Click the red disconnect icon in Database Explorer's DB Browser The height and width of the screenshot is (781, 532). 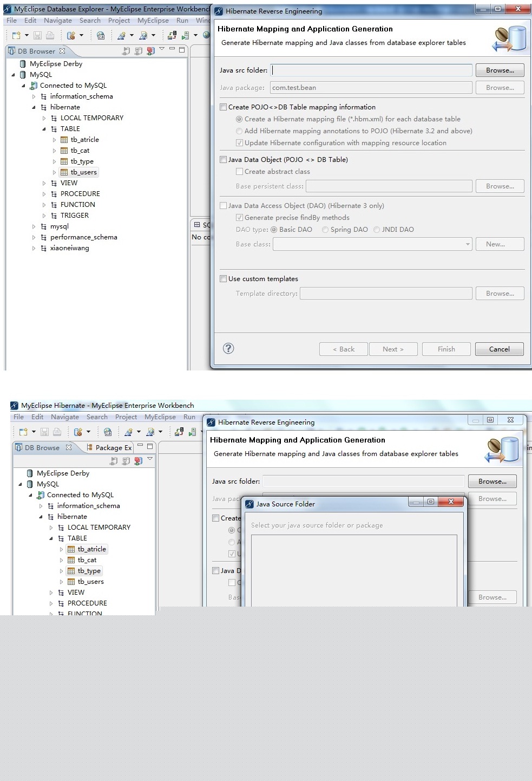click(150, 51)
